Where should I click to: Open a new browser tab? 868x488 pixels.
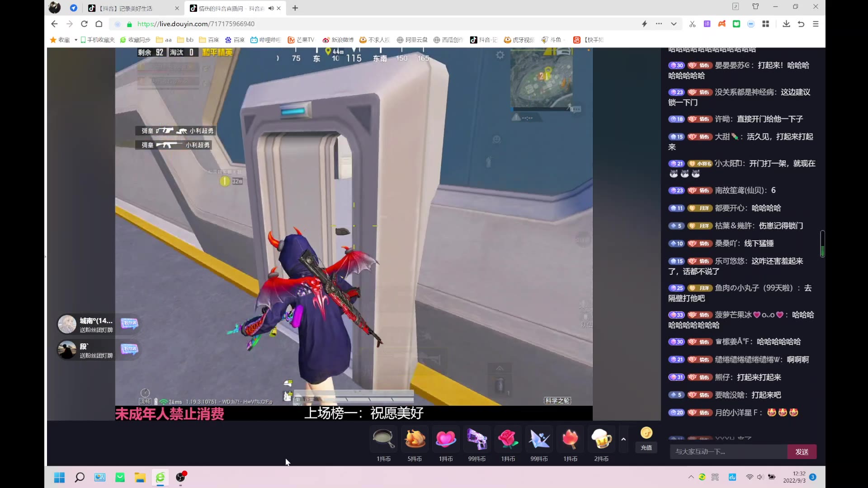coord(295,8)
